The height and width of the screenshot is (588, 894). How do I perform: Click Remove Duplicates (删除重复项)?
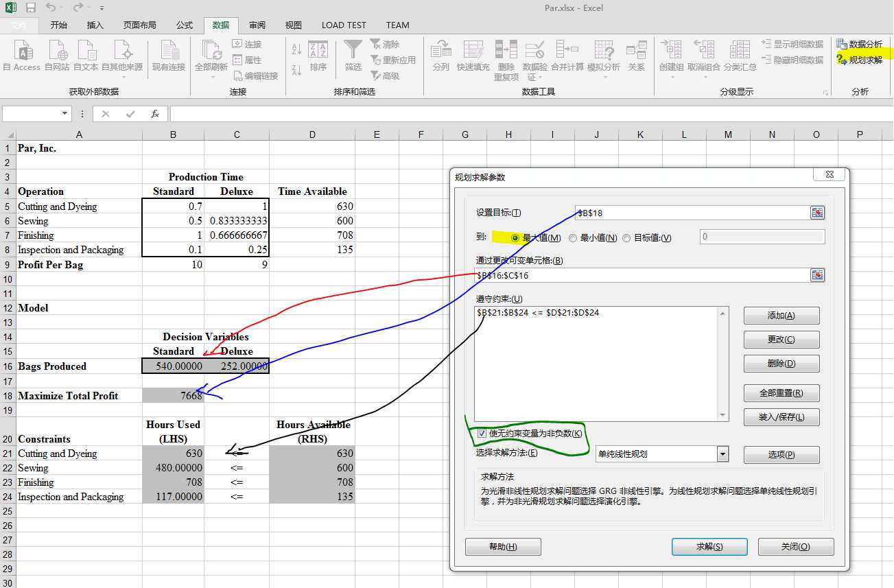click(506, 60)
